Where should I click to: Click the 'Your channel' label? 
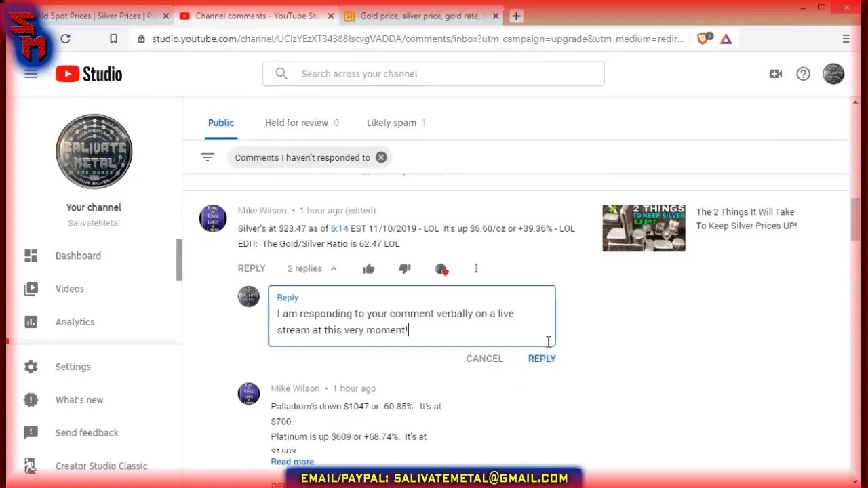point(94,207)
